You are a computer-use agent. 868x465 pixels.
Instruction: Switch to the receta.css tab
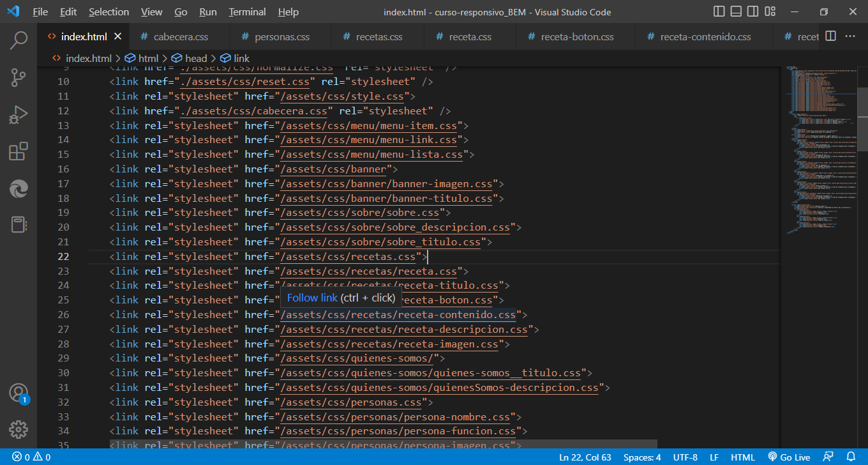470,36
